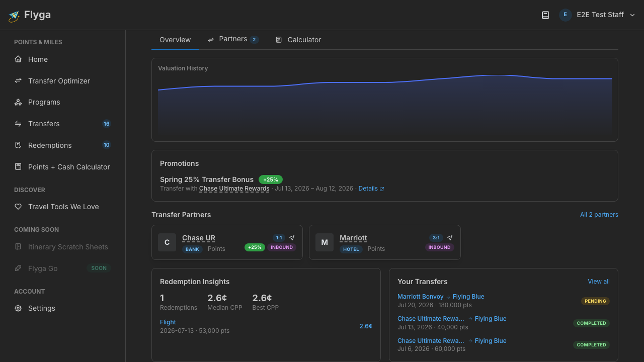
Task: Click the +25% badge on Chase UR card
Action: pos(255,247)
